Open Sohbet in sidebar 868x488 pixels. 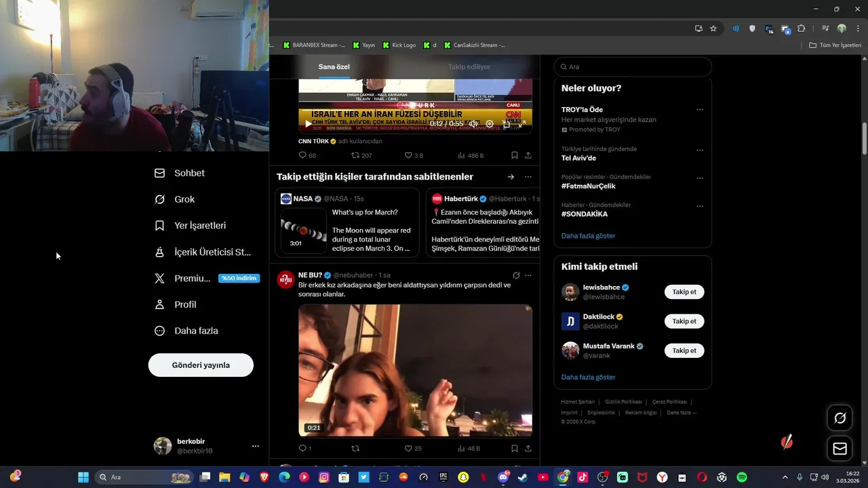180,173
